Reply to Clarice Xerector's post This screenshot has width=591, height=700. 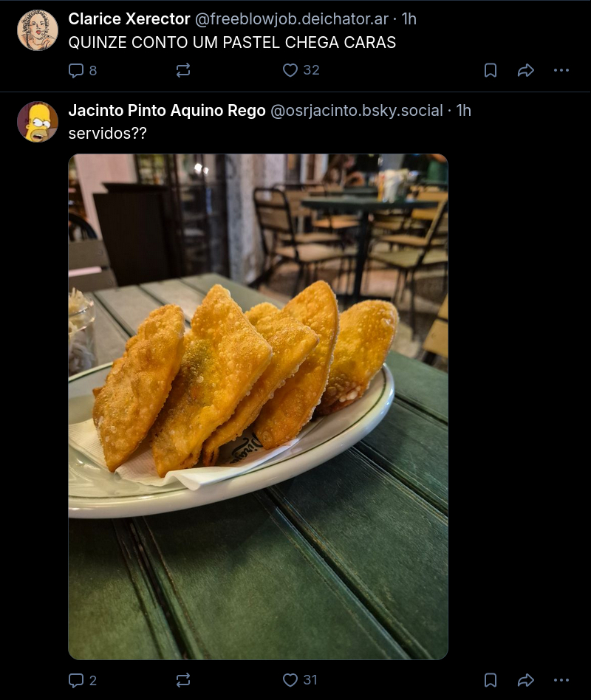[76, 70]
